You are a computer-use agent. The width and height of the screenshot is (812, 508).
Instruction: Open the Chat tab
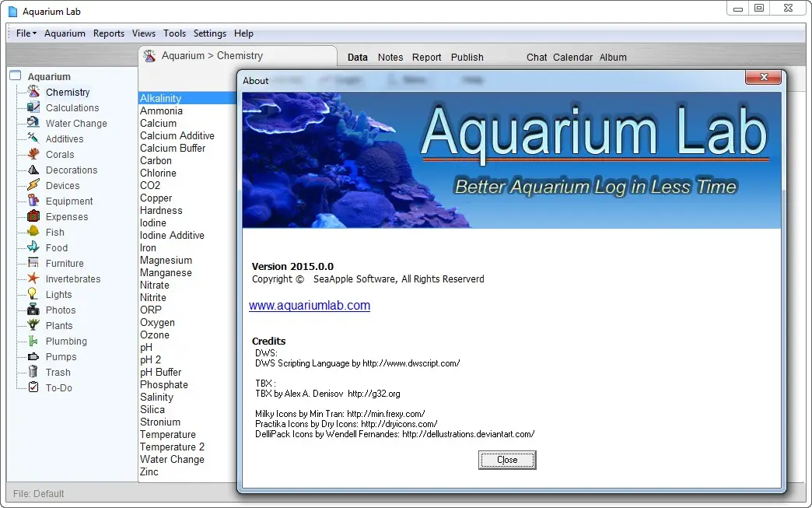point(537,57)
